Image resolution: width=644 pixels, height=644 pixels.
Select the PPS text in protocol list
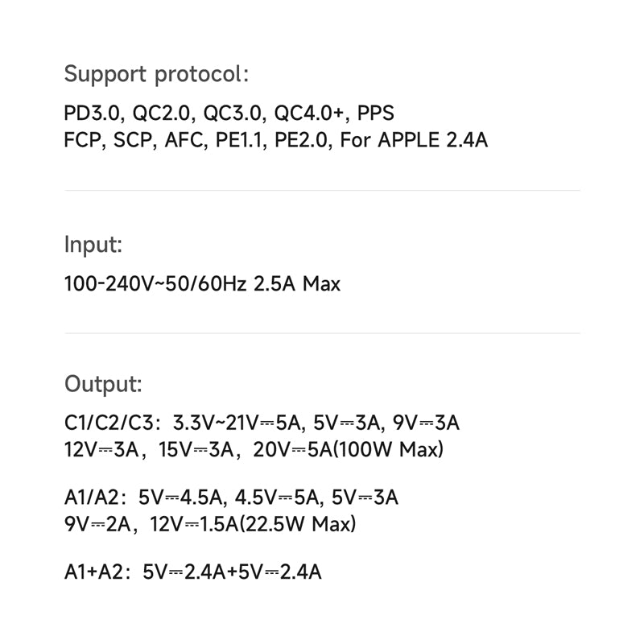[x=375, y=113]
